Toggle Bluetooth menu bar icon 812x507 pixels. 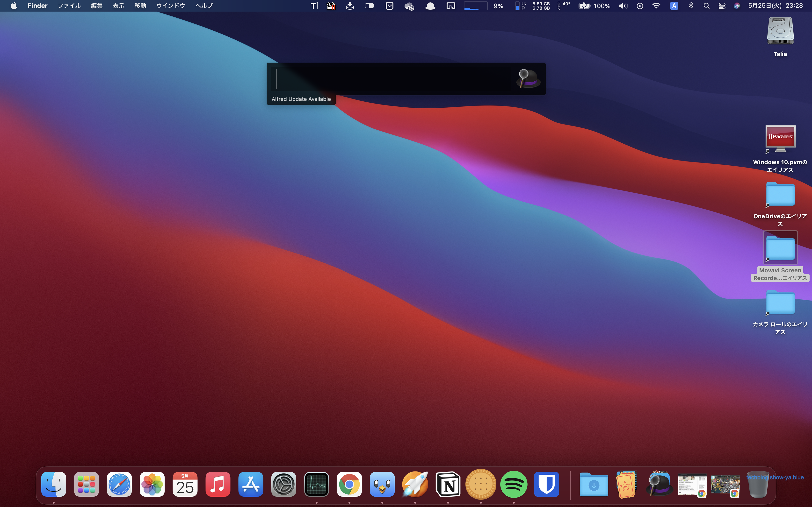click(690, 6)
